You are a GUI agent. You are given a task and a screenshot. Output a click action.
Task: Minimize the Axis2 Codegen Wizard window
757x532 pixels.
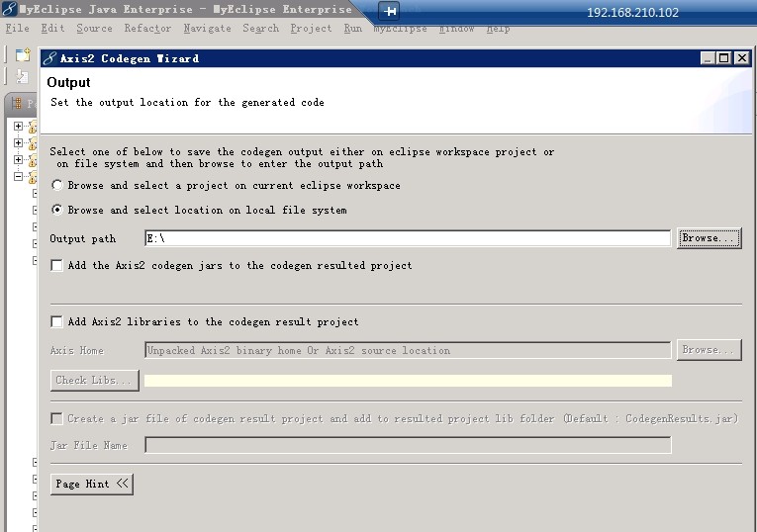pyautogui.click(x=708, y=58)
